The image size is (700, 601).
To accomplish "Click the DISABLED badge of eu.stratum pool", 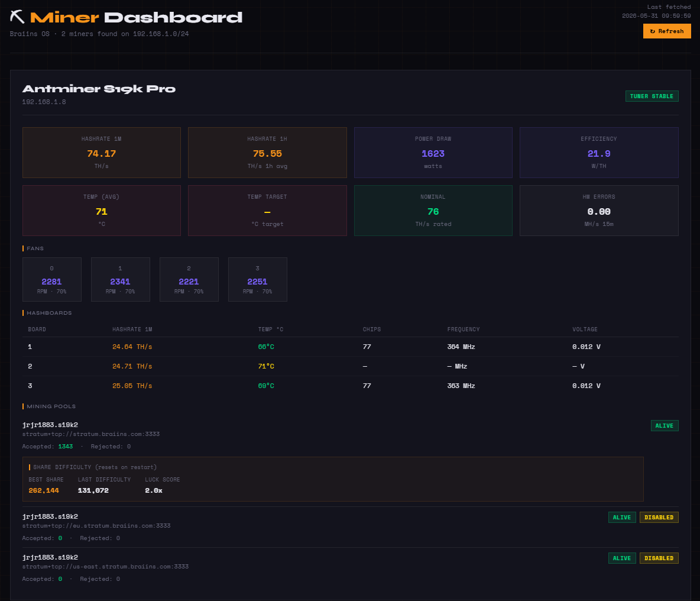I will (659, 518).
